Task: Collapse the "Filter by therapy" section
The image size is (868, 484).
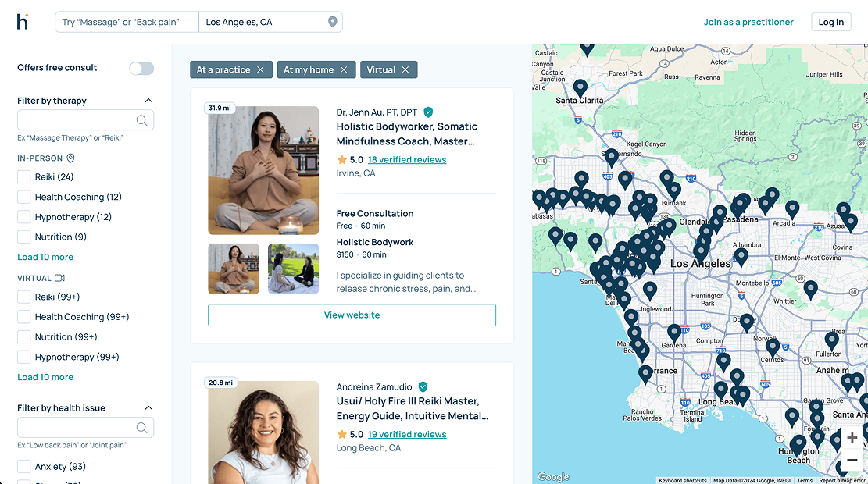Action: tap(148, 101)
